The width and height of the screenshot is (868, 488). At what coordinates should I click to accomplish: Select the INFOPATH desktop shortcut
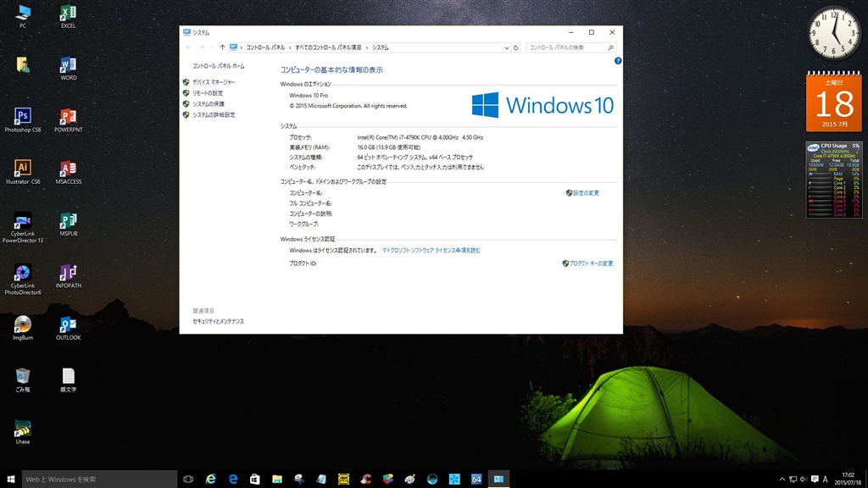click(x=68, y=276)
